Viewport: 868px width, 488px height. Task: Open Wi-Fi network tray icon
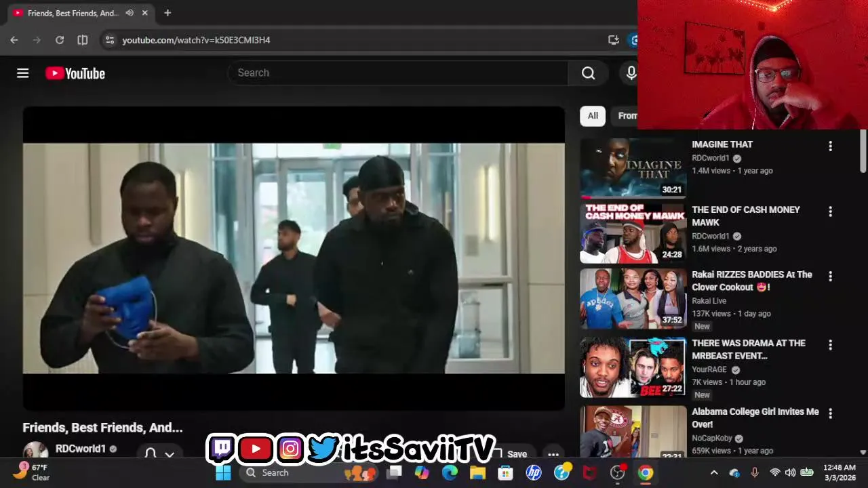[774, 472]
